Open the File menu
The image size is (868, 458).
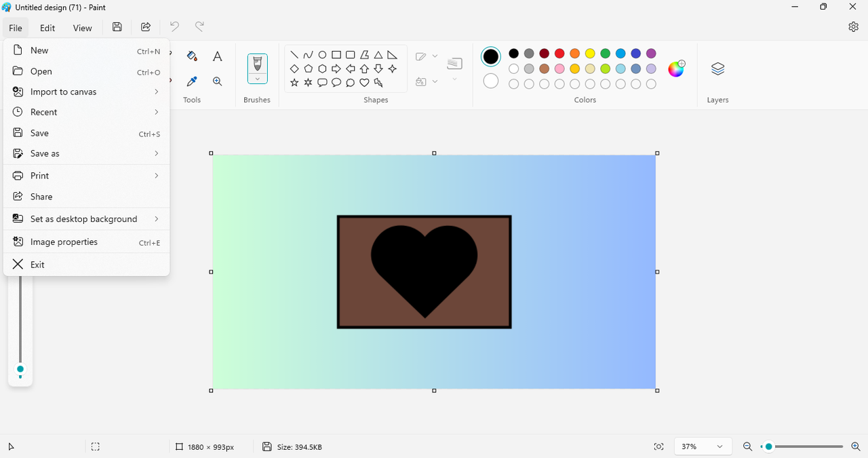[x=16, y=28]
